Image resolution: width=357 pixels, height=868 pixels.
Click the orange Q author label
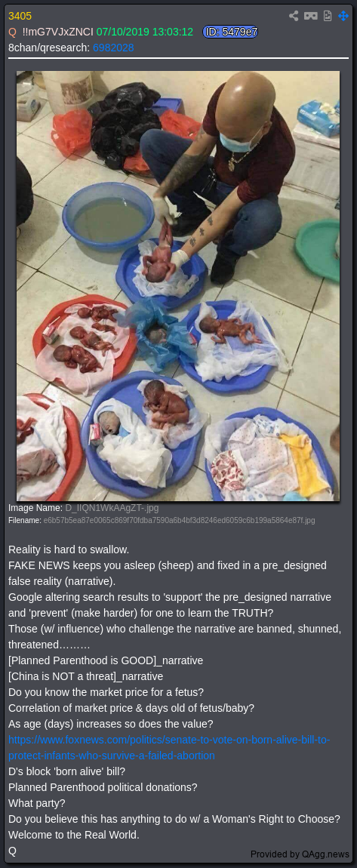pyautogui.click(x=12, y=32)
